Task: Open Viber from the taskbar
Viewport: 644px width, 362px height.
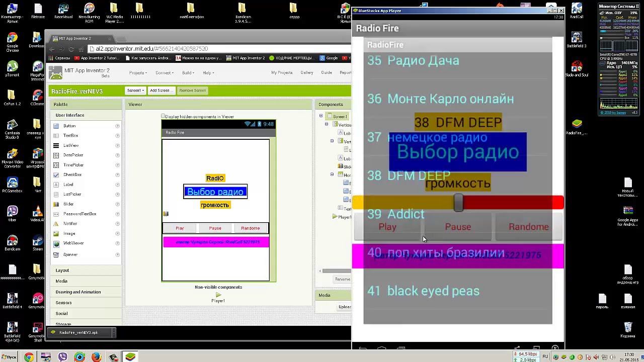Action: [x=62, y=357]
